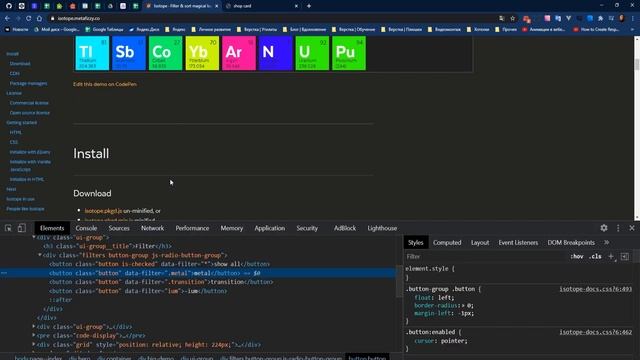This screenshot has height=360, width=640.
Task: Open Commercial license sidebar link
Action: pos(29,103)
